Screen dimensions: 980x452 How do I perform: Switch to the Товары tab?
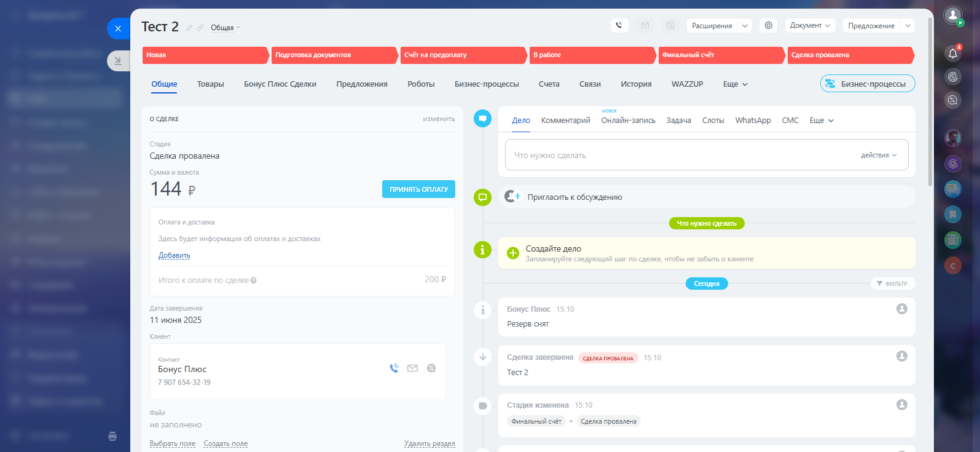211,84
